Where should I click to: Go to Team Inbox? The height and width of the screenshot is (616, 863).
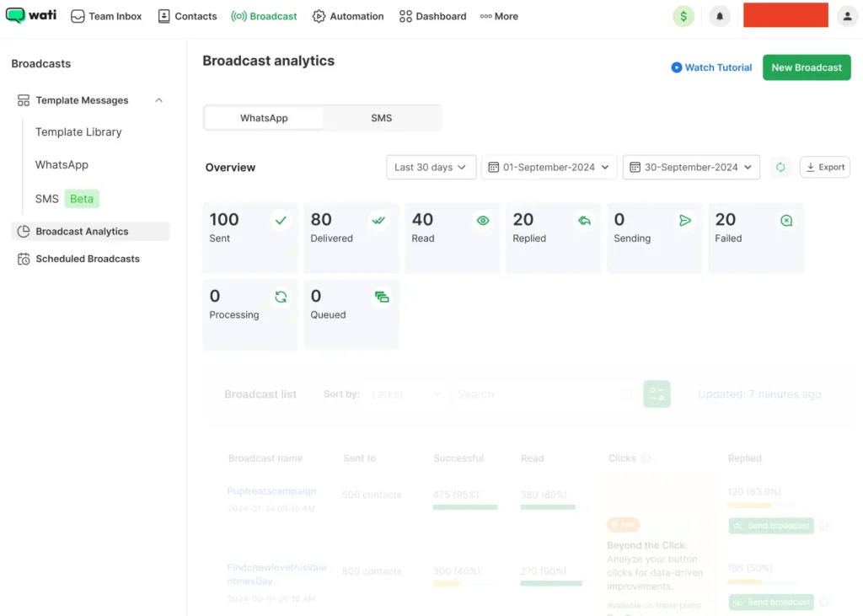[x=106, y=16]
